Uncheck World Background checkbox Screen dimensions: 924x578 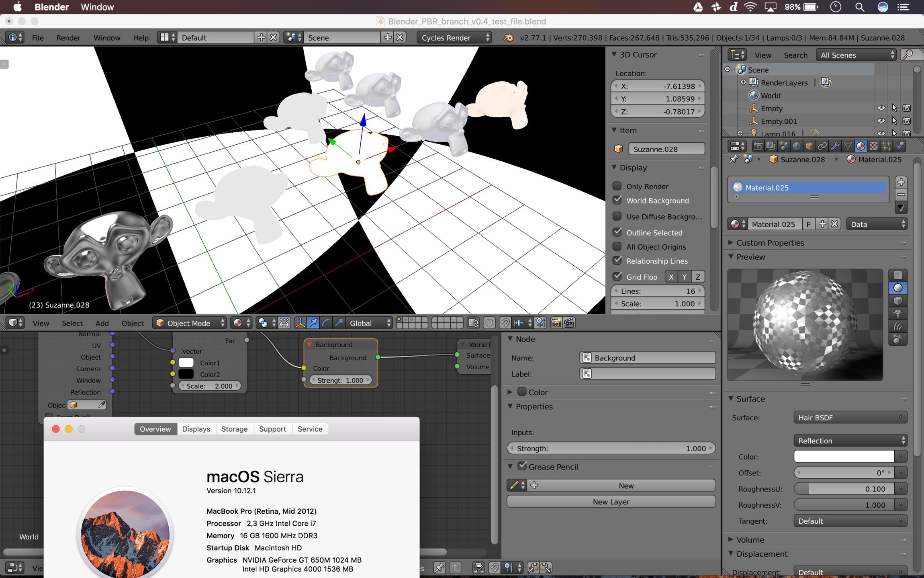pyautogui.click(x=617, y=200)
